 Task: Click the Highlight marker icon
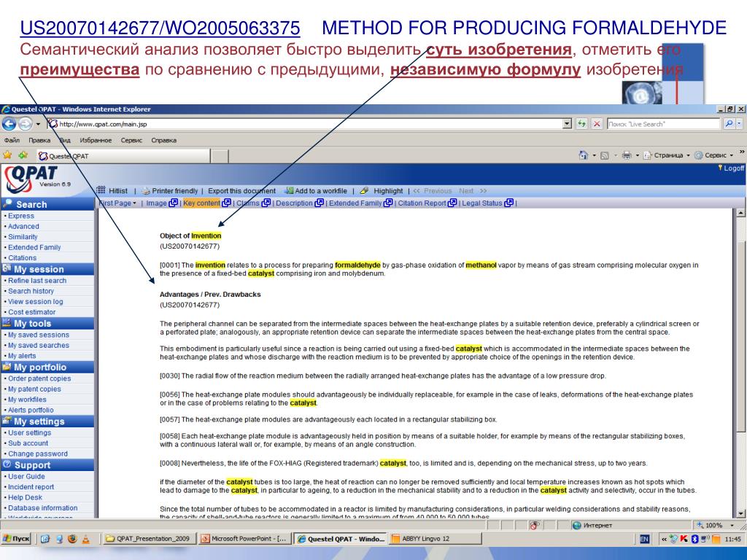[365, 190]
